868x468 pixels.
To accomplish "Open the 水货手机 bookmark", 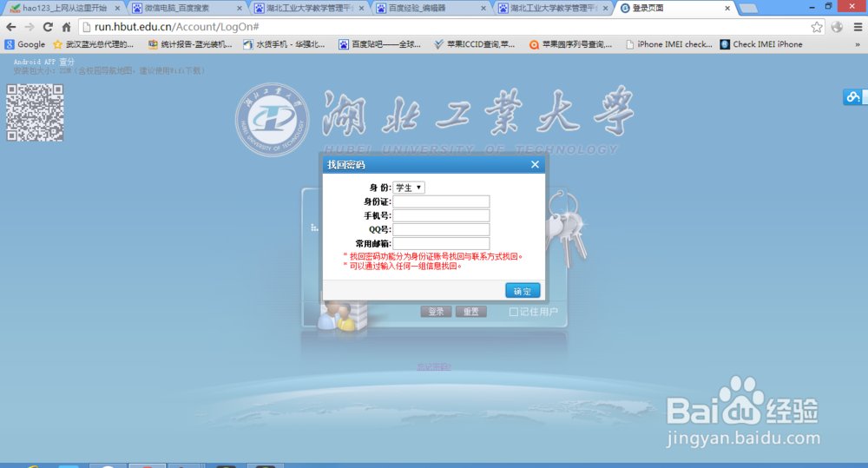I will pyautogui.click(x=284, y=44).
